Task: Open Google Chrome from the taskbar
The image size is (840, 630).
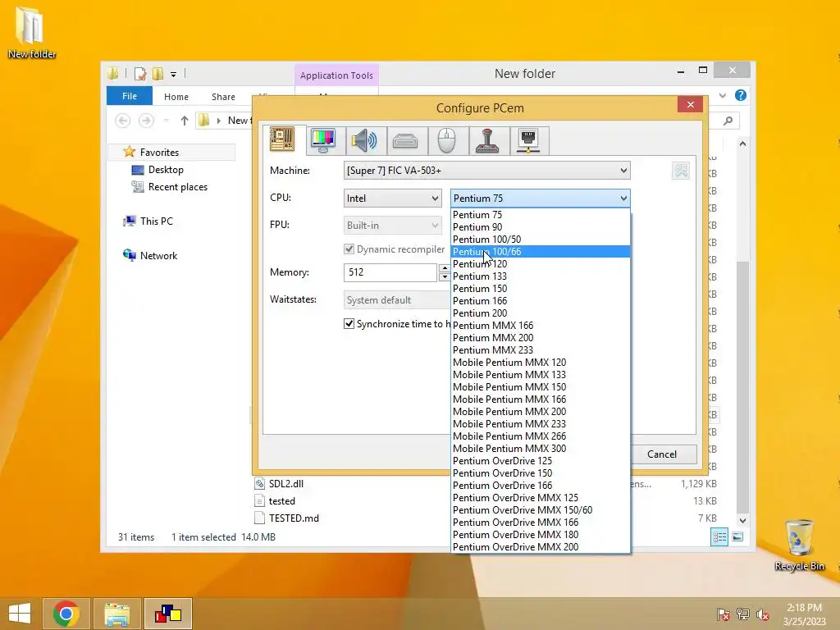Action: pyautogui.click(x=66, y=614)
